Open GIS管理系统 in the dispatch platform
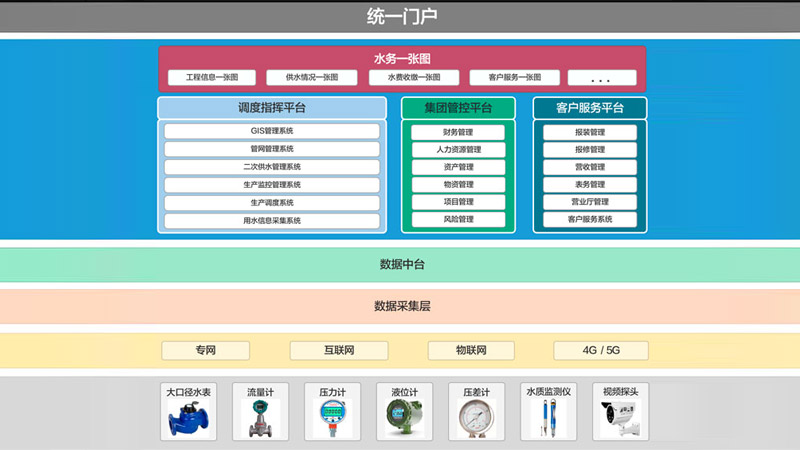Screen dimensions: 800x450 [272, 131]
